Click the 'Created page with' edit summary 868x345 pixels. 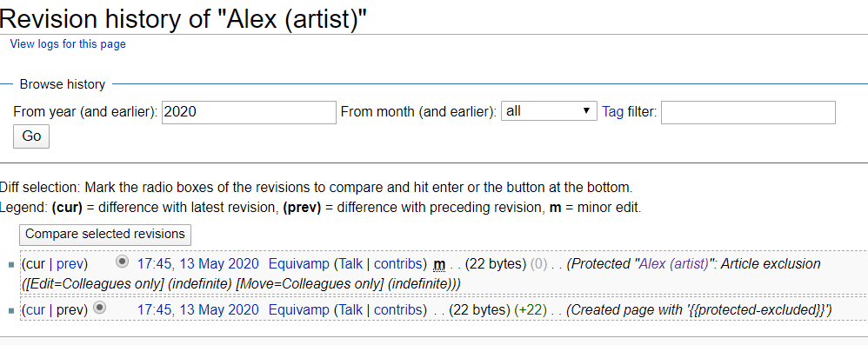pos(699,310)
